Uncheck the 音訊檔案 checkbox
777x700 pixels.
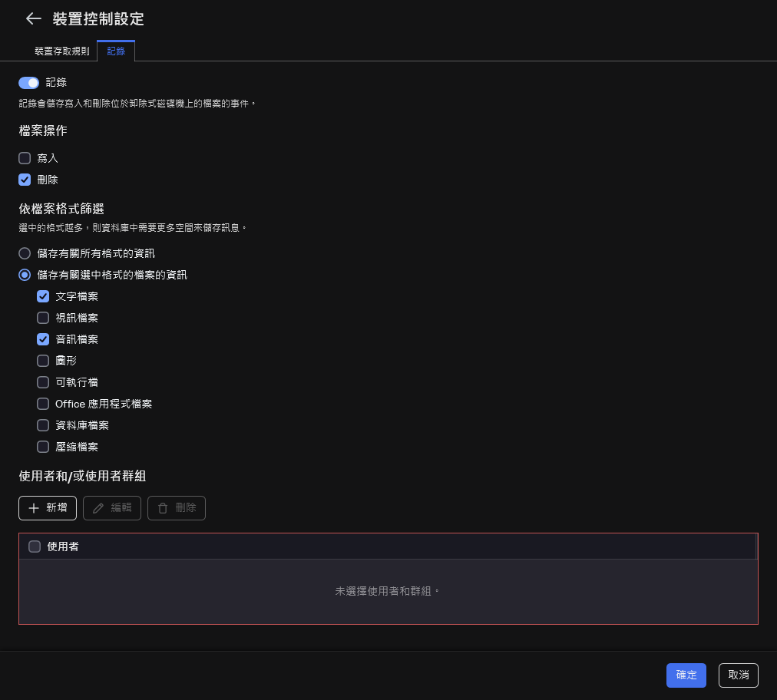[43, 339]
